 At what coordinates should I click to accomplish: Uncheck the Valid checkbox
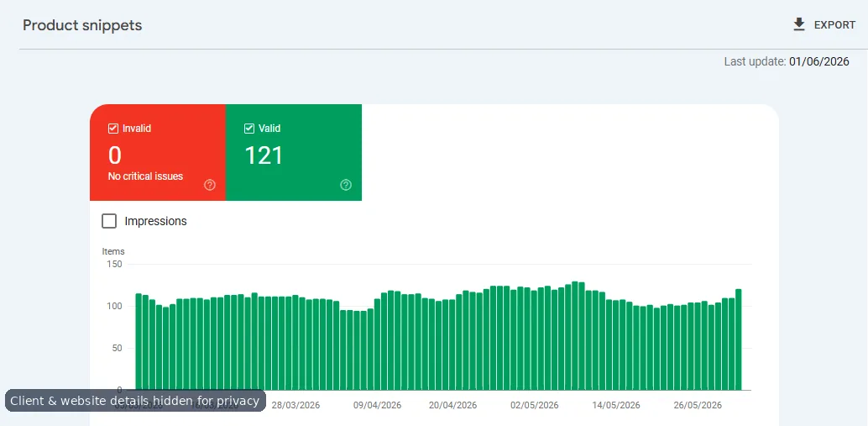coord(249,129)
